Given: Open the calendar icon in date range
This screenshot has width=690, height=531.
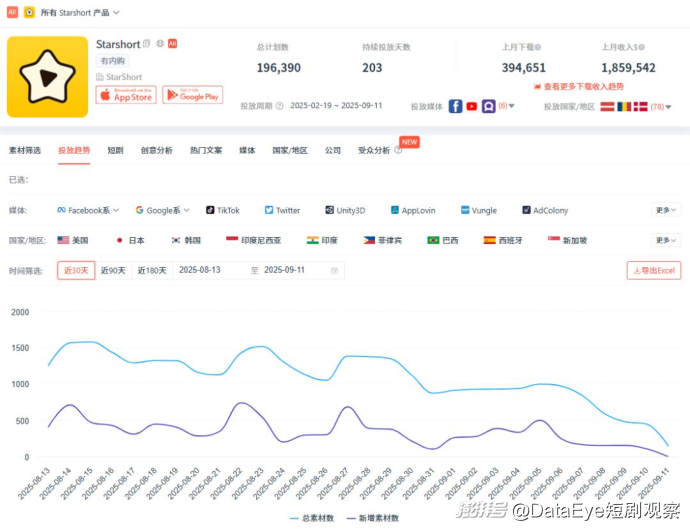Looking at the screenshot, I should tap(334, 271).
